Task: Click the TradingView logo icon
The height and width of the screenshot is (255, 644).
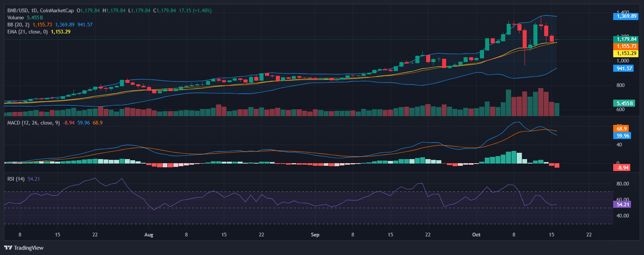Action: tap(8, 248)
